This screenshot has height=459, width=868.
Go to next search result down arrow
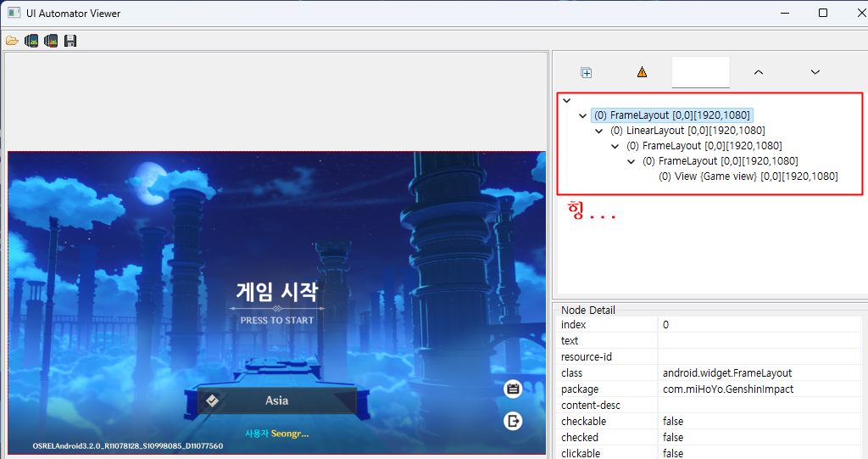pyautogui.click(x=815, y=72)
